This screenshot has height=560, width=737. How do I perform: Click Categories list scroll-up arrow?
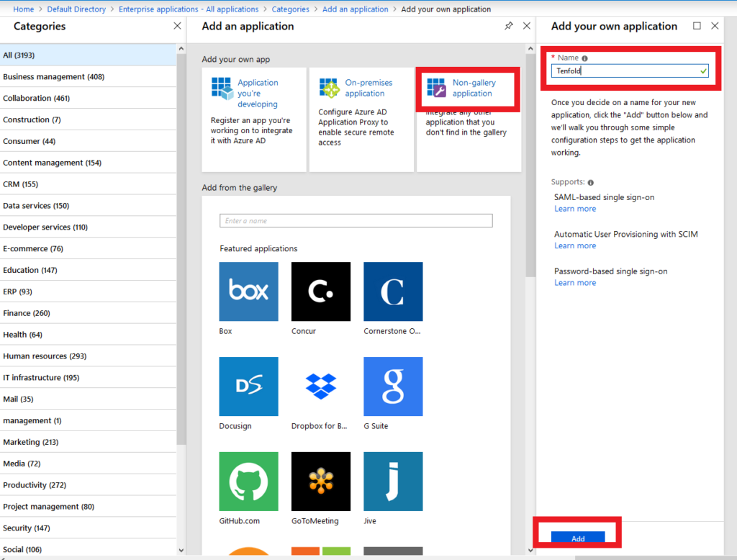pyautogui.click(x=181, y=48)
